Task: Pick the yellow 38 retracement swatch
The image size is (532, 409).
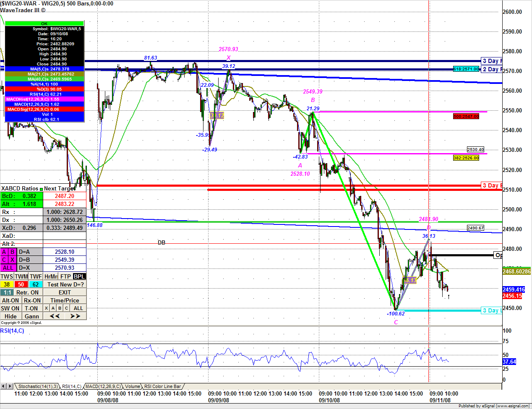Action: (7, 284)
